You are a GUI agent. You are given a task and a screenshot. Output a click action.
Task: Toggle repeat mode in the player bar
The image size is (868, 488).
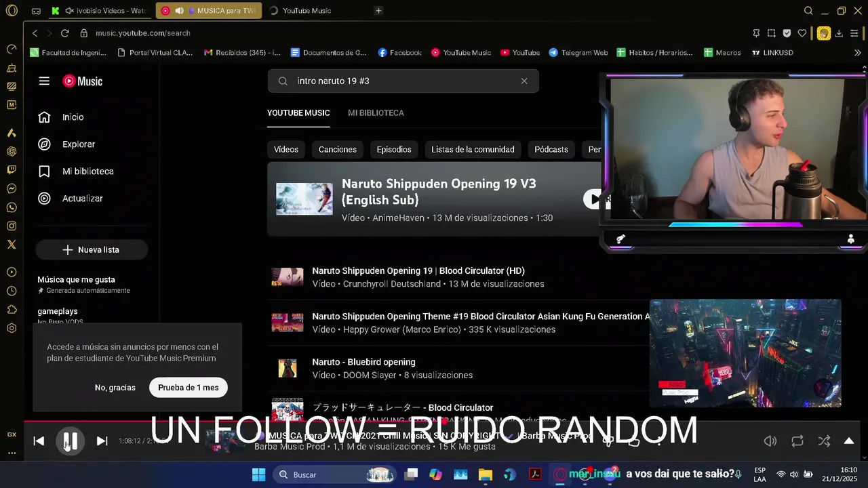pos(797,441)
